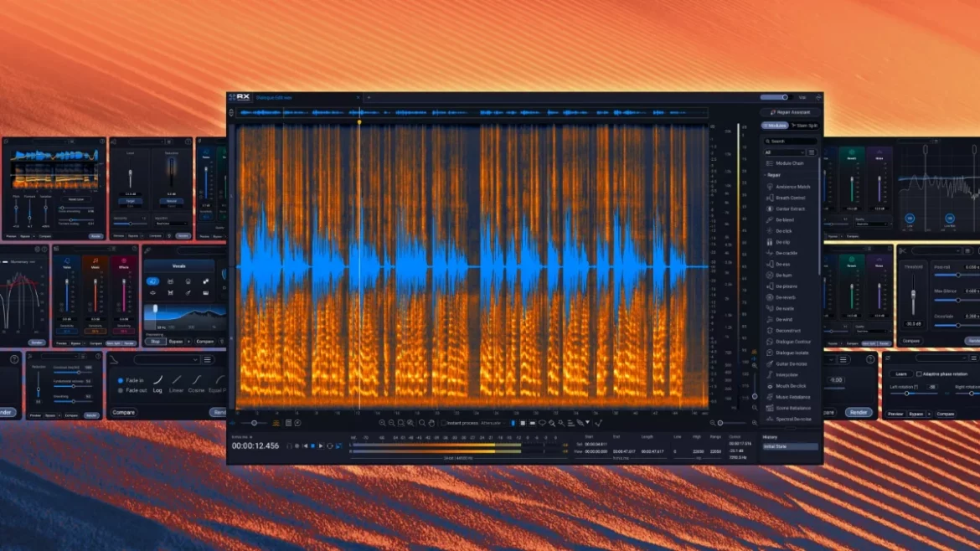Toggle the Voice element in Vocals panel
This screenshot has height=551, width=980.
click(152, 281)
